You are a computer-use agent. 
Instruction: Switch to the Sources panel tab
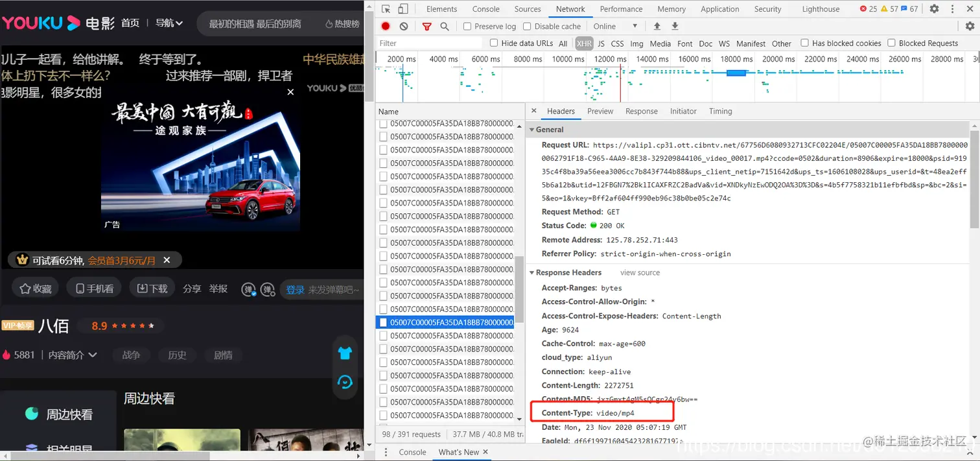click(x=528, y=9)
